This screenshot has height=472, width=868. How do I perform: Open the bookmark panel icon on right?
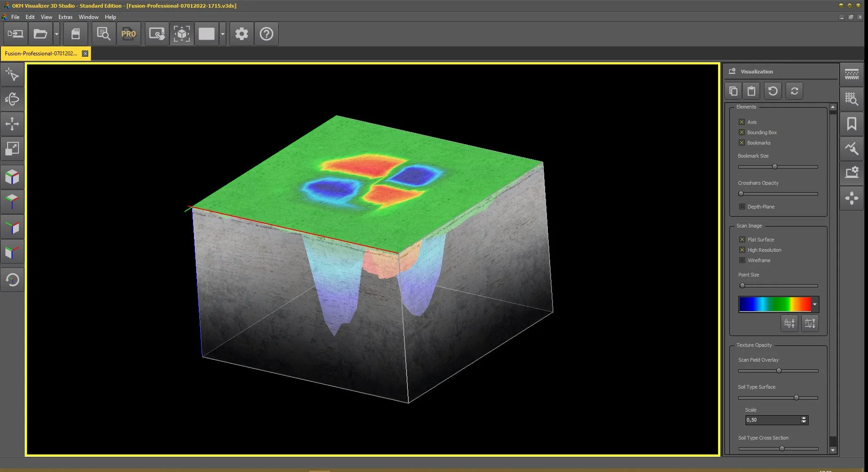pos(851,124)
